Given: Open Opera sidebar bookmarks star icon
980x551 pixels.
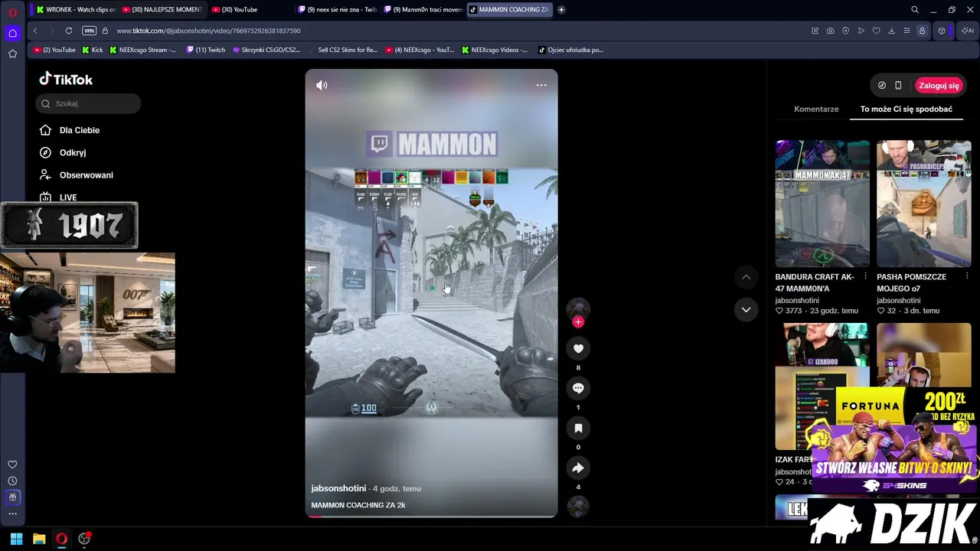Looking at the screenshot, I should (12, 54).
